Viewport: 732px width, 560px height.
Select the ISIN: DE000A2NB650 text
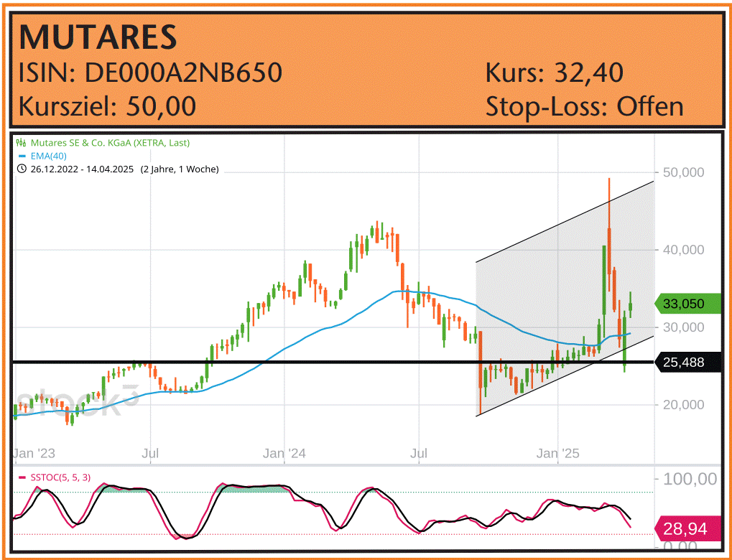150,73
